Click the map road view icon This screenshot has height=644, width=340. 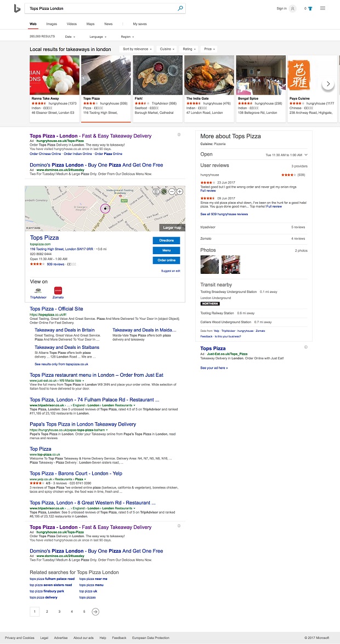[156, 192]
